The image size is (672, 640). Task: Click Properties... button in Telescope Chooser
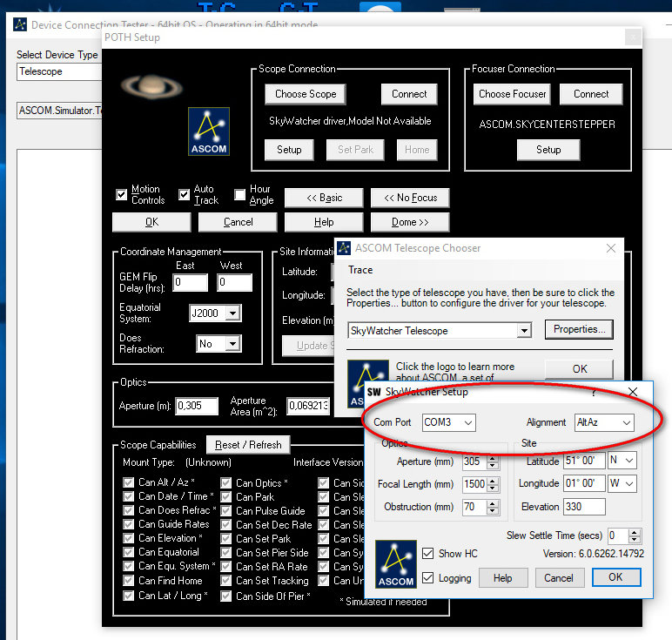[x=579, y=329]
